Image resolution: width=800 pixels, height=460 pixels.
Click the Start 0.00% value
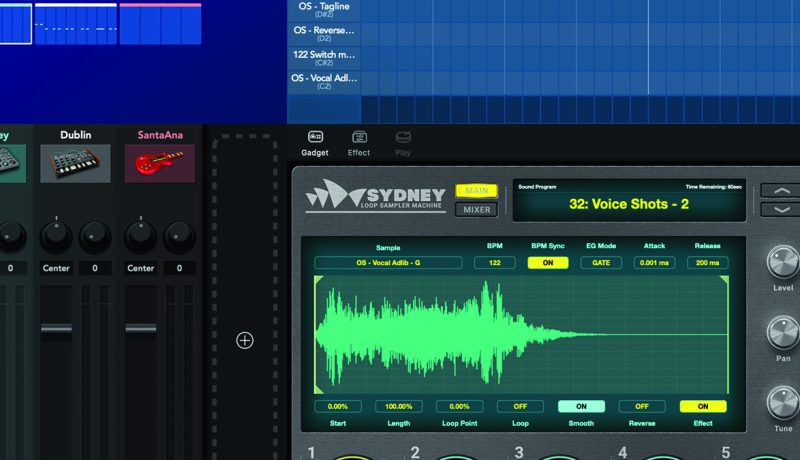pyautogui.click(x=338, y=406)
